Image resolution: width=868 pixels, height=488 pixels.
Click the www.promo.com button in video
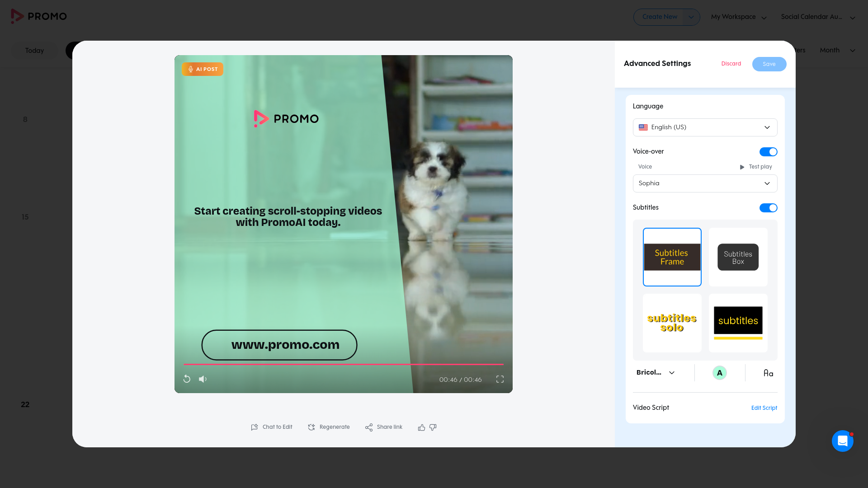coord(279,345)
